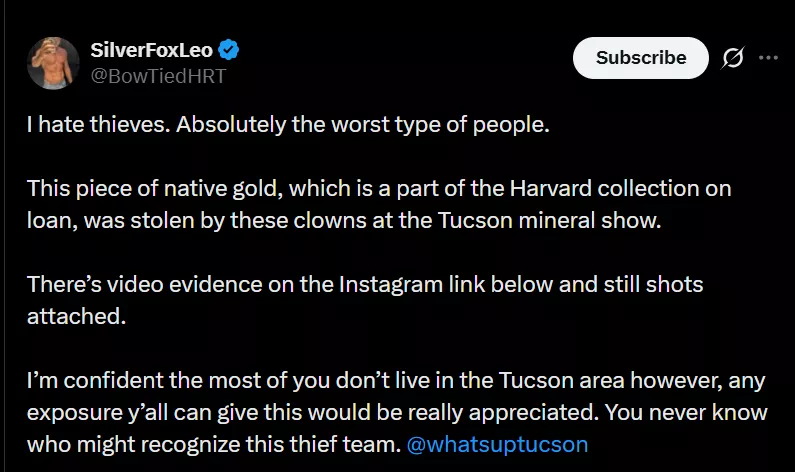Follow the @whatsuptucson mention link
The height and width of the screenshot is (472, 795).
(498, 443)
